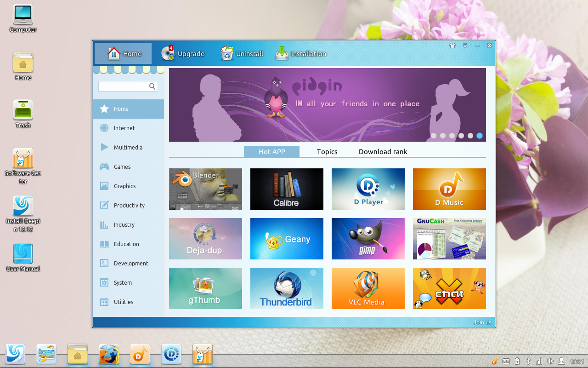Screen dimensions: 588x368
Task: Open the Gimp app tile
Action: pos(368,239)
